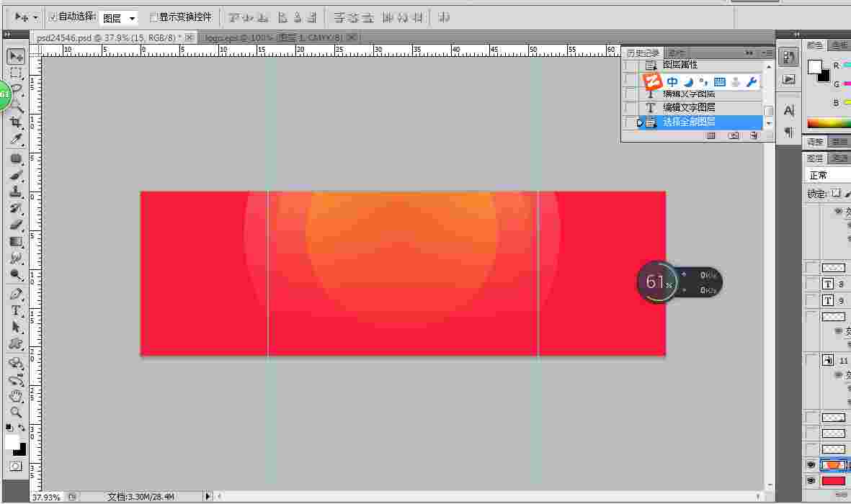Click the foreground color swatch in toolbox

point(12,441)
